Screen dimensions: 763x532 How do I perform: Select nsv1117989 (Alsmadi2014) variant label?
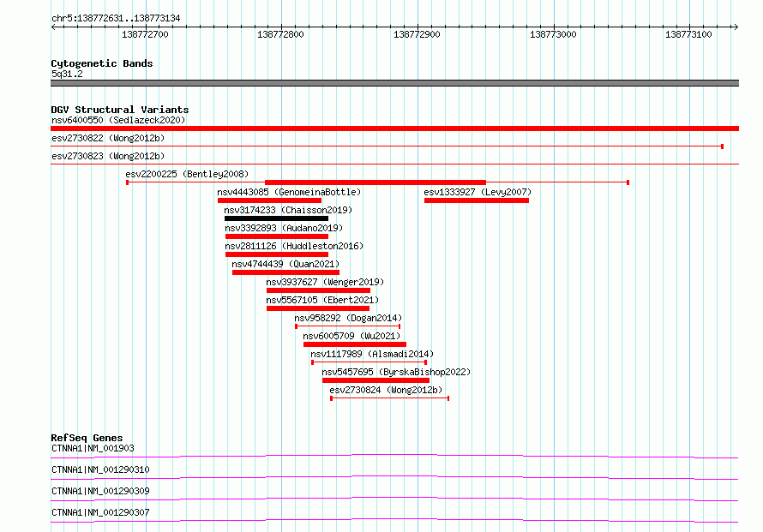pos(372,354)
